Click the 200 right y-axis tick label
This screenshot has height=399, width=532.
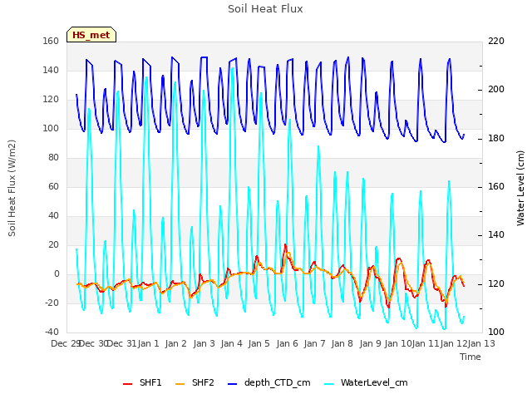click(496, 90)
